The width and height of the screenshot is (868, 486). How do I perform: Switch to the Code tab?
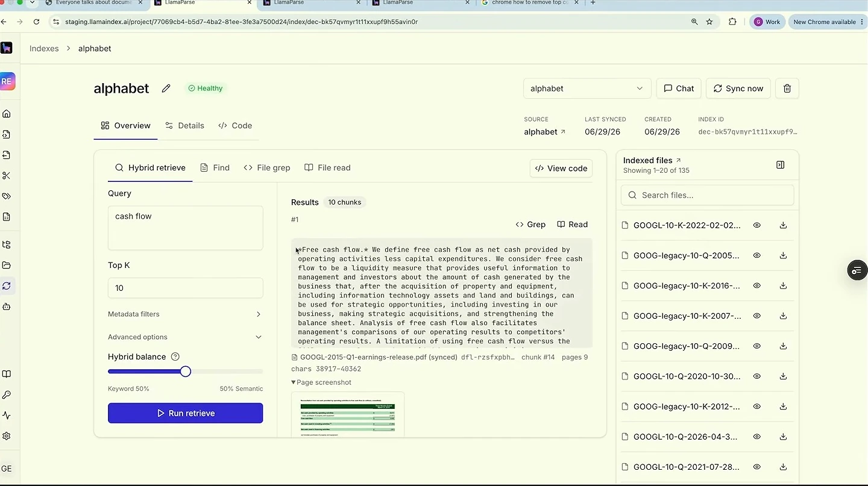235,126
